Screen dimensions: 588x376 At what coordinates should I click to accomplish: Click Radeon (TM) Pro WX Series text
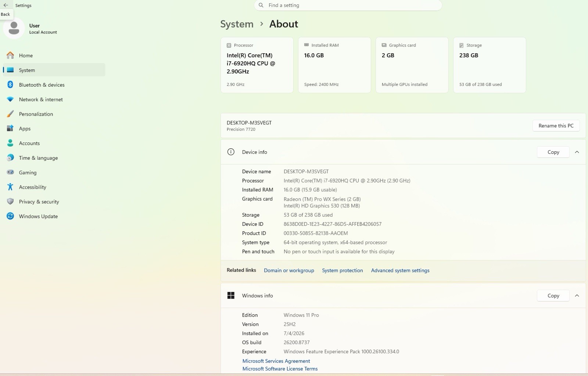322,199
